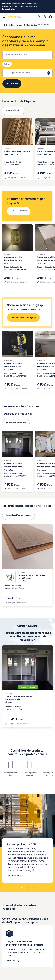
Task: Click 'En savoir plus' in top banner
Action: pyautogui.click(x=9, y=9)
